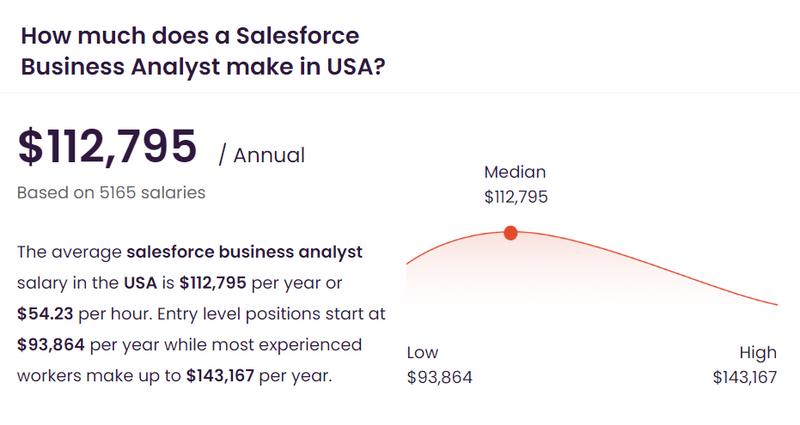Click 'Based on 5165 salaries' text

(x=111, y=192)
